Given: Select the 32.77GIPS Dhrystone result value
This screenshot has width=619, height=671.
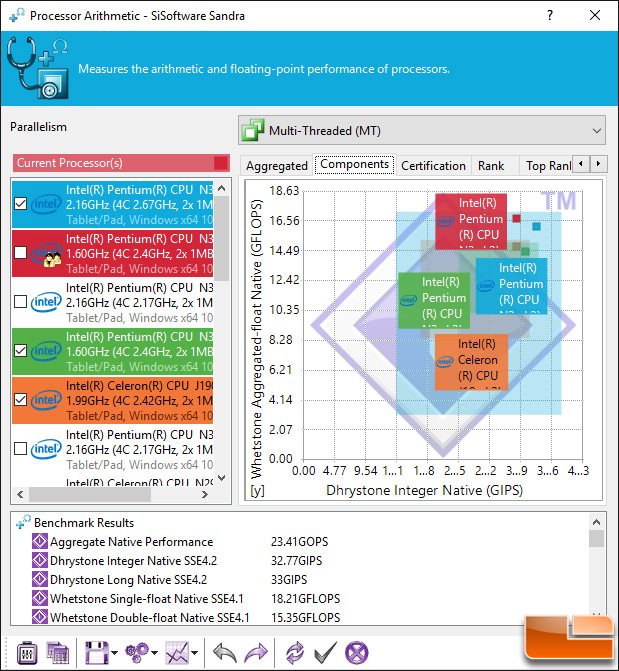Looking at the screenshot, I should (x=296, y=561).
